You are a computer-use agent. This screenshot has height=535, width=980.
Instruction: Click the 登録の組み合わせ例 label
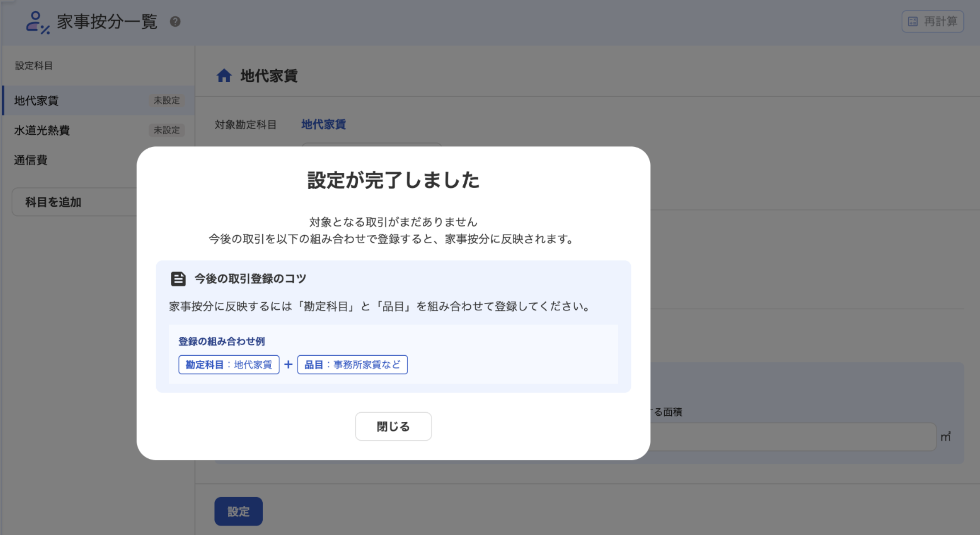pyautogui.click(x=222, y=342)
